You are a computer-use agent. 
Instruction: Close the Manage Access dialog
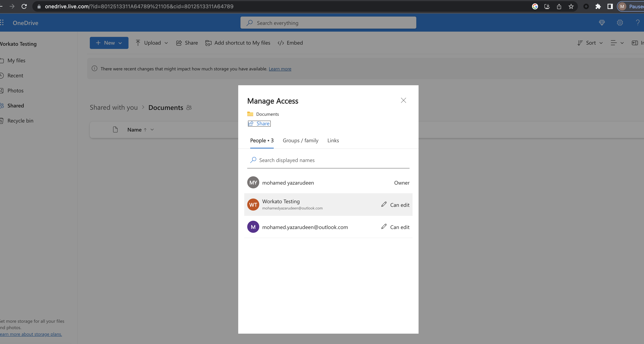pyautogui.click(x=403, y=101)
